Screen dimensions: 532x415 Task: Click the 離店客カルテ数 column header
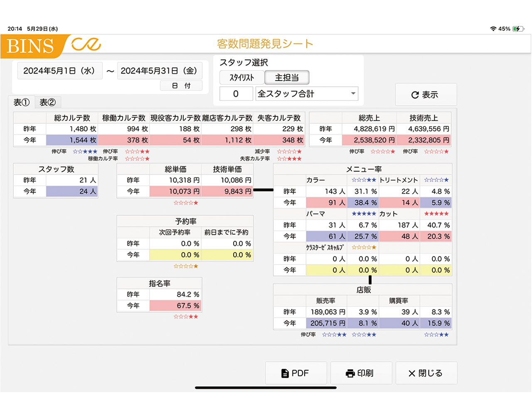coord(227,118)
